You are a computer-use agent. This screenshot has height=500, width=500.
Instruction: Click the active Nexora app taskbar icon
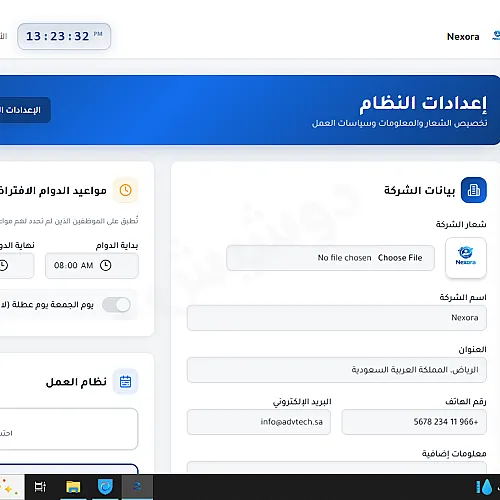[x=137, y=487]
